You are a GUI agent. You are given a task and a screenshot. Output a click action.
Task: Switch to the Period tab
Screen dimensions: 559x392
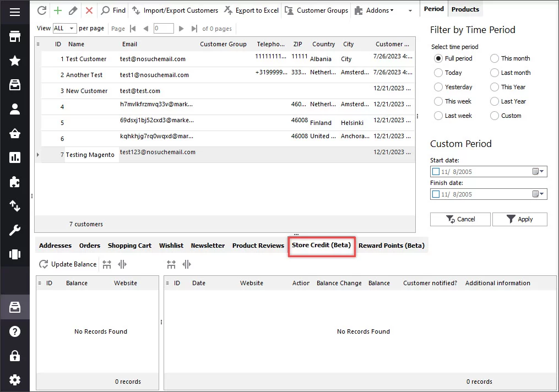[x=434, y=9]
